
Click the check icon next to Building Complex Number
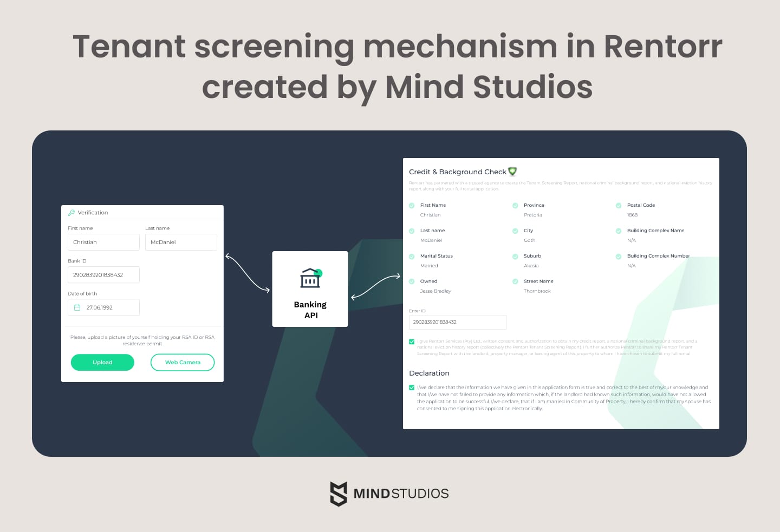tap(619, 257)
